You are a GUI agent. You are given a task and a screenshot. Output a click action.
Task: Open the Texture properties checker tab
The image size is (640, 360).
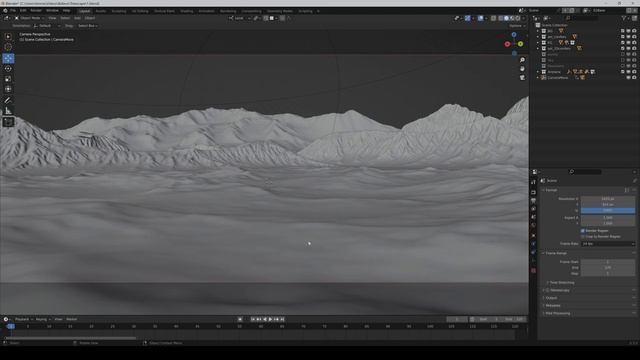coord(533,271)
